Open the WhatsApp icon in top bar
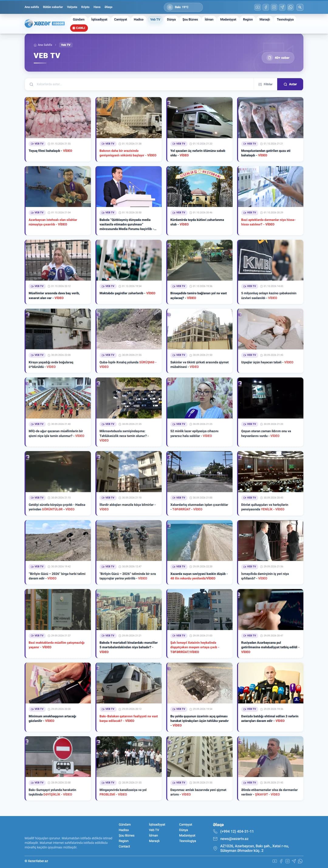Image resolution: width=328 pixels, height=868 pixels. click(x=290, y=7)
